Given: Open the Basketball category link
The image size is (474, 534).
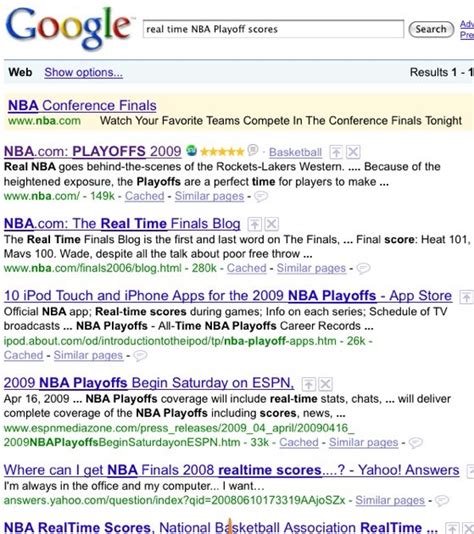Looking at the screenshot, I should coord(295,152).
